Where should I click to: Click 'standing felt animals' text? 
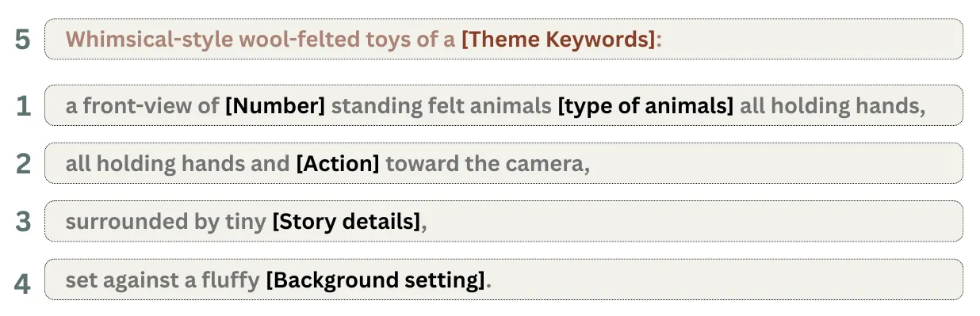click(x=442, y=105)
